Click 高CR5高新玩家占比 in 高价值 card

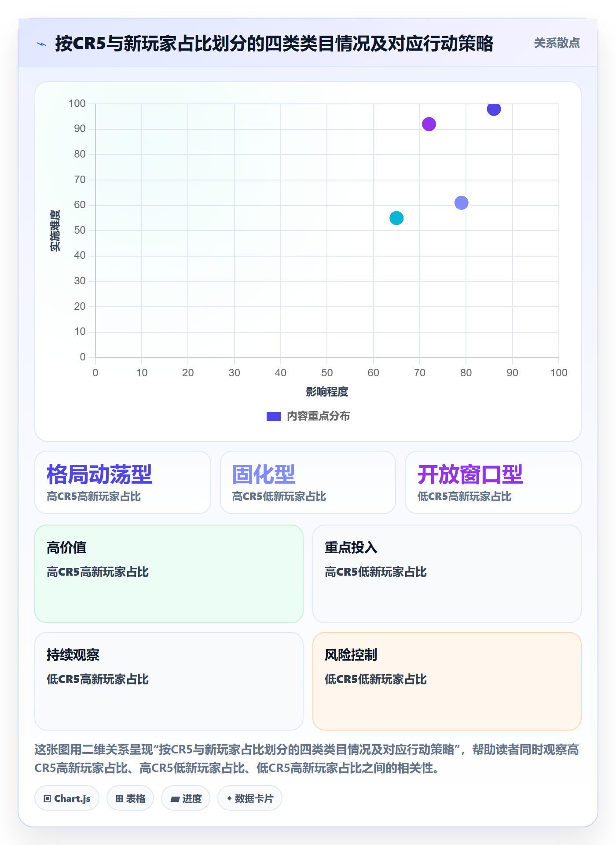[x=98, y=572]
